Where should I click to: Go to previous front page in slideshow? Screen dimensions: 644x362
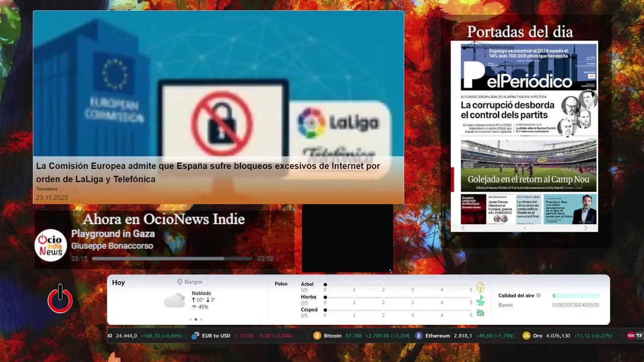click(464, 228)
